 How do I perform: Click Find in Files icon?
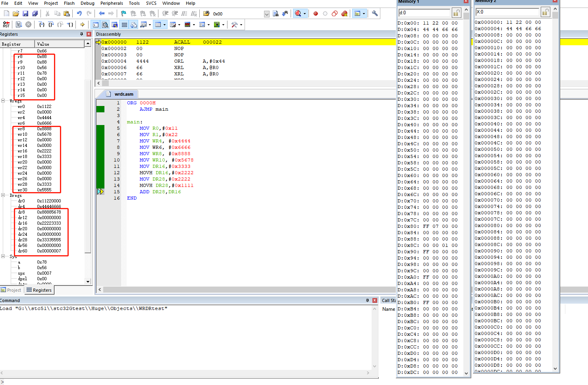206,13
